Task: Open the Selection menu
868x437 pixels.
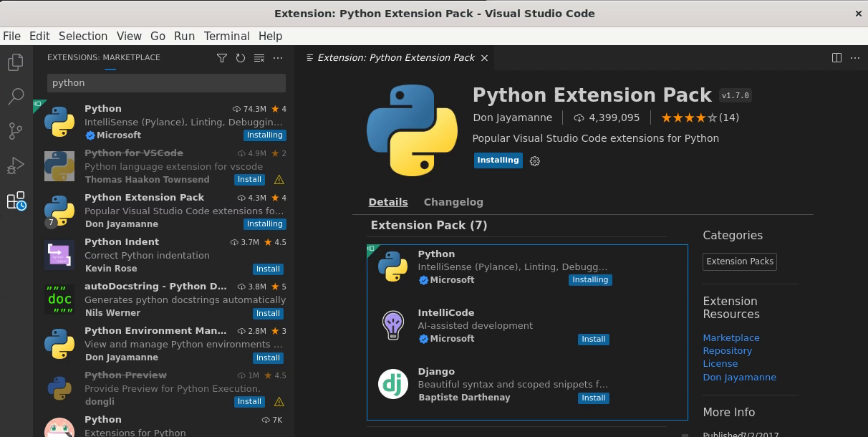Action: pyautogui.click(x=83, y=36)
